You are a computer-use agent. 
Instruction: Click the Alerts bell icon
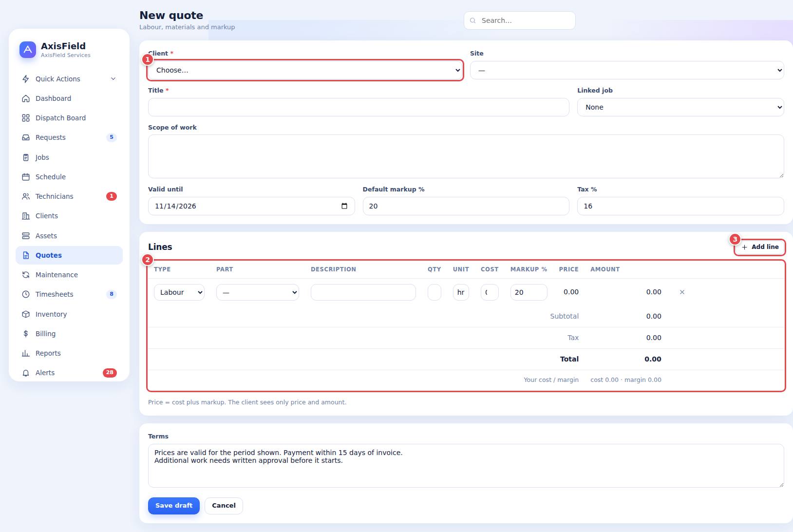[26, 373]
